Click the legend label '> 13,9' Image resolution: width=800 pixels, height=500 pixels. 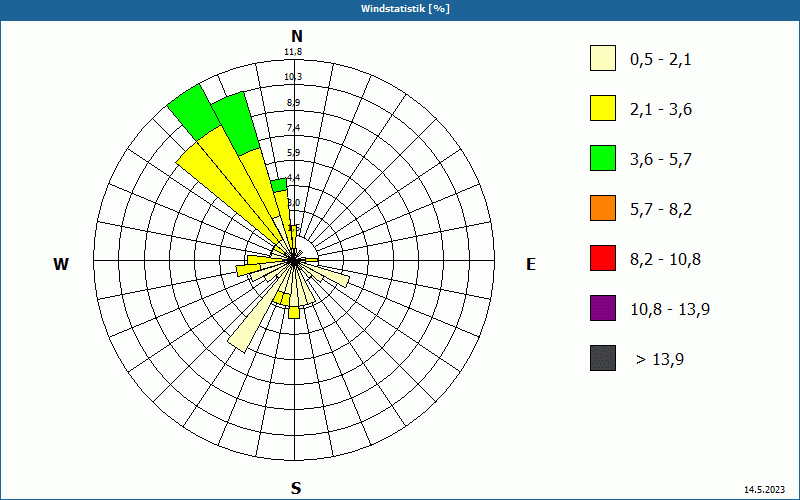(x=660, y=360)
